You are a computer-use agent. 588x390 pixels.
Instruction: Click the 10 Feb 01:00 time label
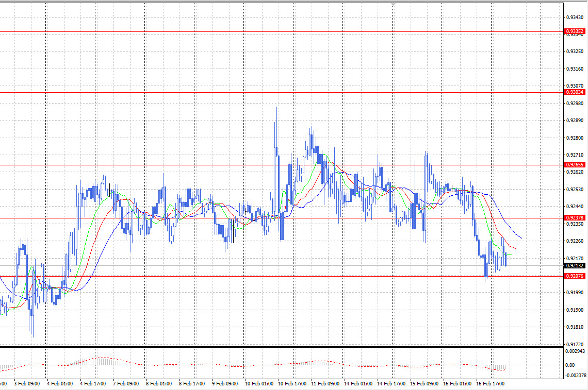[x=259, y=384]
